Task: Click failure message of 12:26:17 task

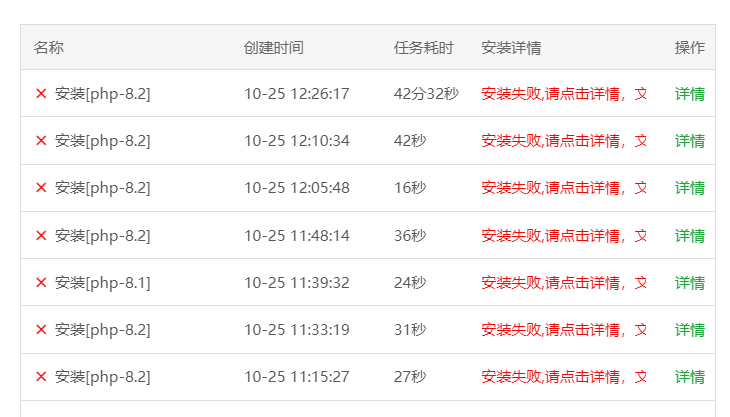Action: click(564, 94)
